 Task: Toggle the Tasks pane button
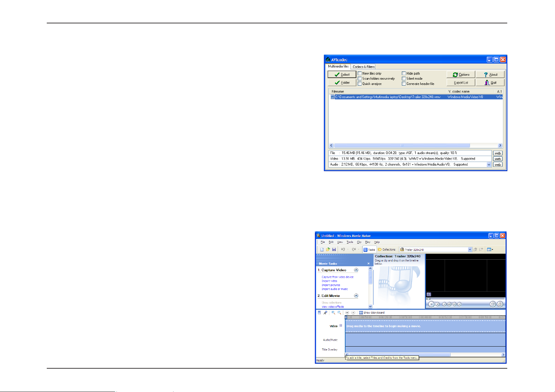(x=370, y=249)
